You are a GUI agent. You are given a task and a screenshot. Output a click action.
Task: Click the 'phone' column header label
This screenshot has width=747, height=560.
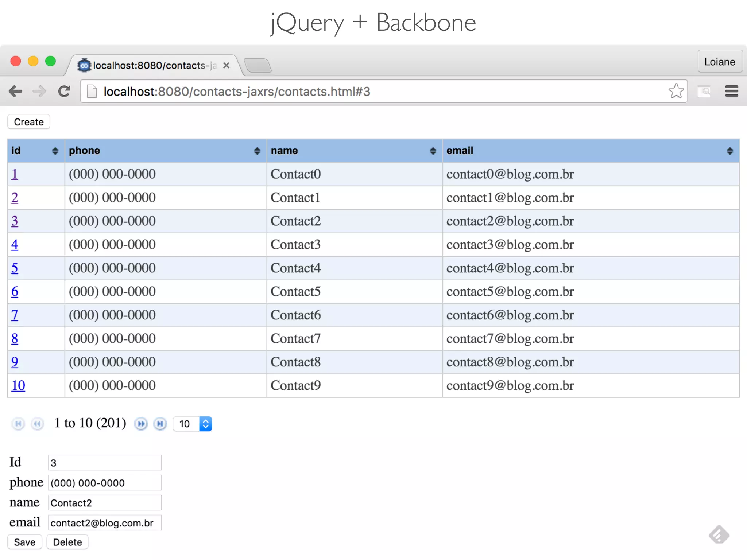click(x=84, y=151)
